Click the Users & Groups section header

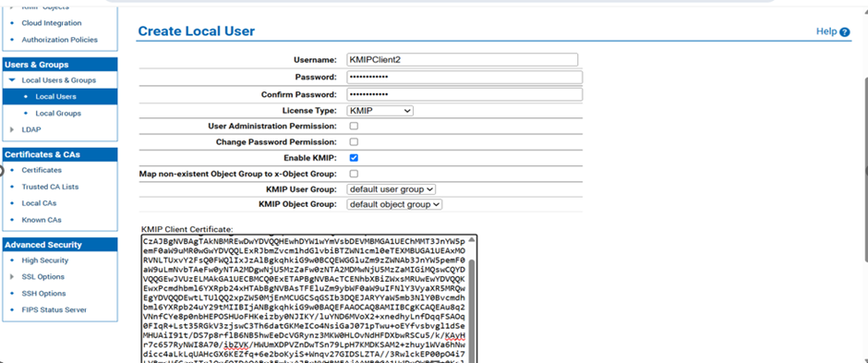60,65
